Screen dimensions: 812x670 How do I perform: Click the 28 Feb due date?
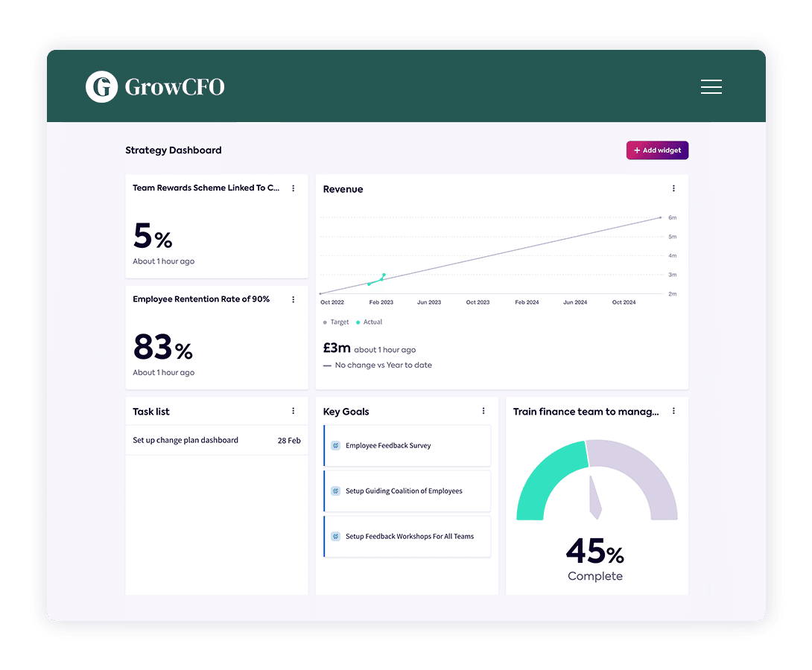coord(289,441)
